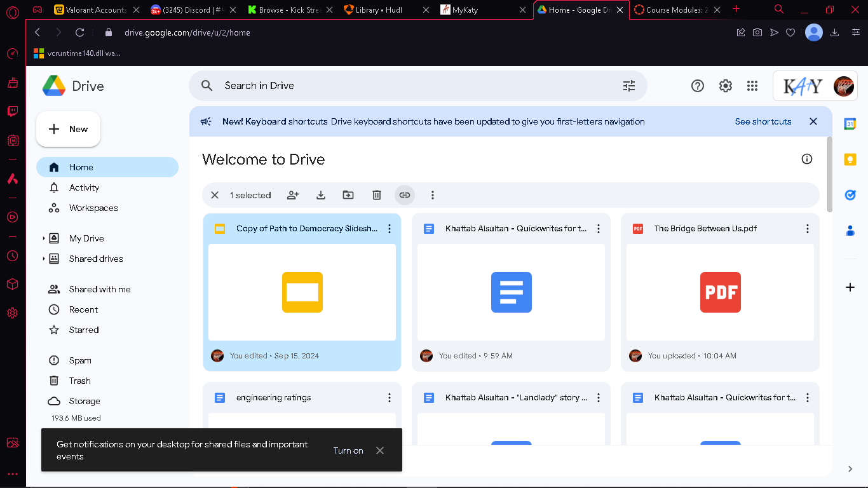Image resolution: width=868 pixels, height=488 pixels.
Task: Click the See shortcuts link
Action: point(763,121)
